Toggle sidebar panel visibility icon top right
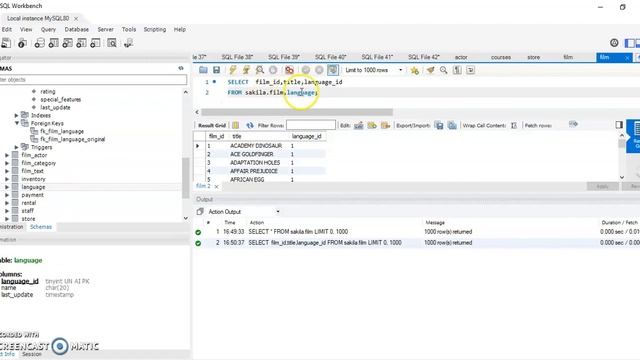The image size is (640, 360). coord(630,43)
